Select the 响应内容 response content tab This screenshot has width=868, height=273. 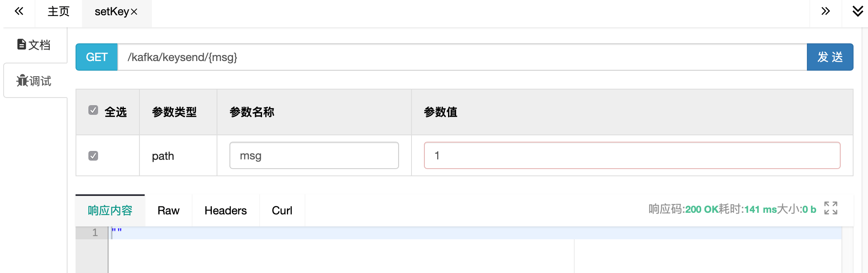coord(110,210)
